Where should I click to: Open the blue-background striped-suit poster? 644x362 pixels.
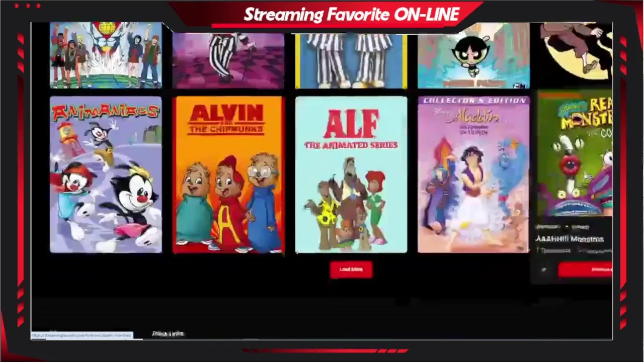[351, 61]
